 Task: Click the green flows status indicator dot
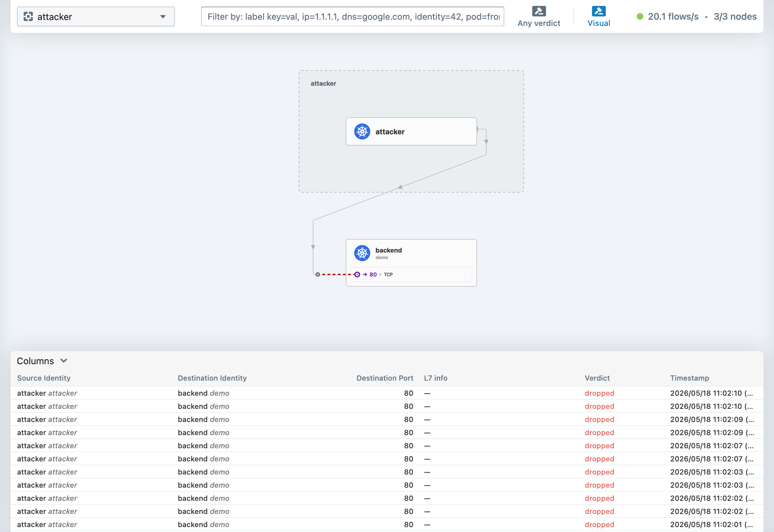[640, 16]
